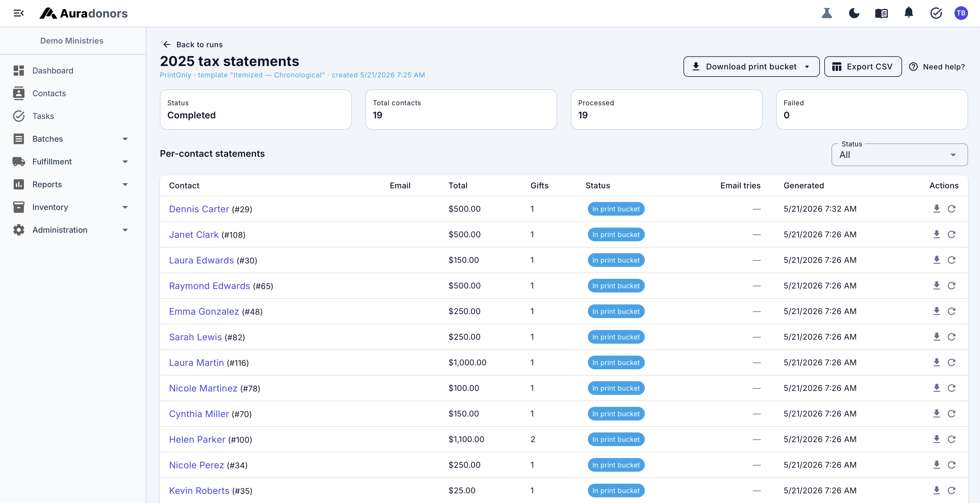Open Kevin Roberts' contact page

(x=199, y=491)
